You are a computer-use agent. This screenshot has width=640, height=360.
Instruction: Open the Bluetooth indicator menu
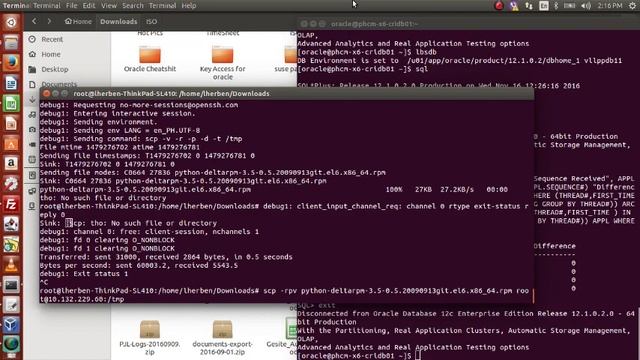point(556,6)
